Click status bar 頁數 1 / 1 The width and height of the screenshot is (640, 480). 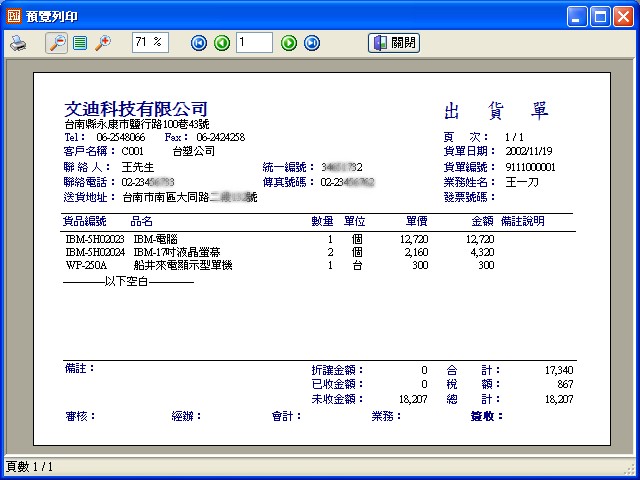(29, 467)
